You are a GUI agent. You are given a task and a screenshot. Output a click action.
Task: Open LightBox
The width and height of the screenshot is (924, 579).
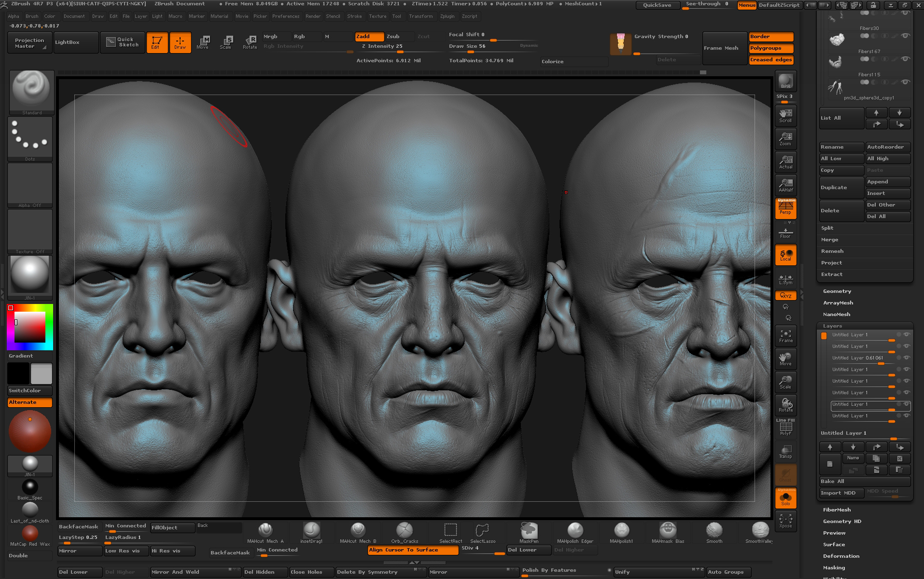76,42
